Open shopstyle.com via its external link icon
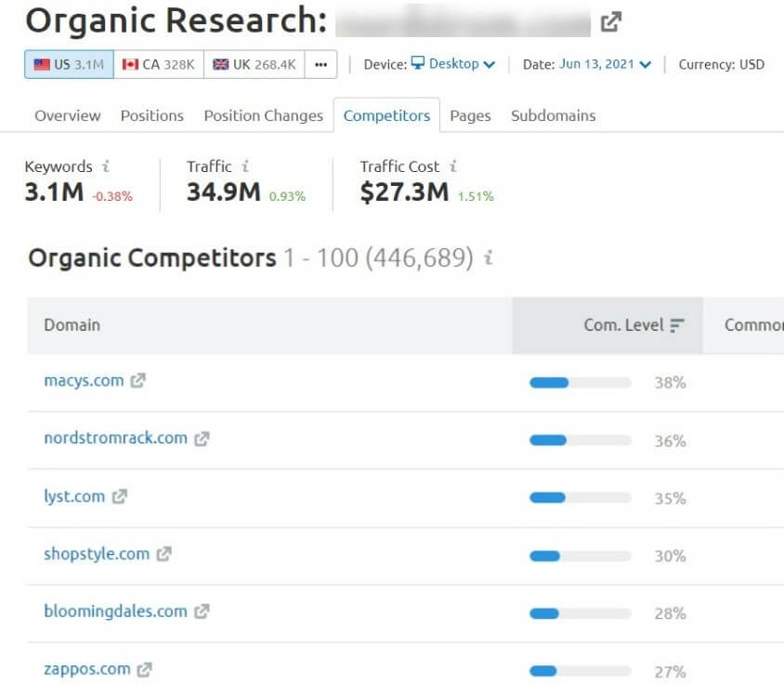This screenshot has height=698, width=784. [163, 554]
